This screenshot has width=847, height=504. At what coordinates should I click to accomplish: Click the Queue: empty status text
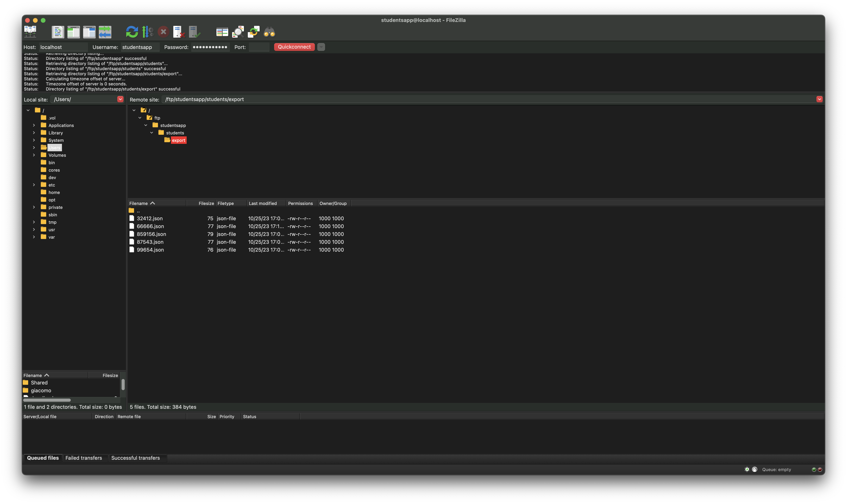(776, 469)
